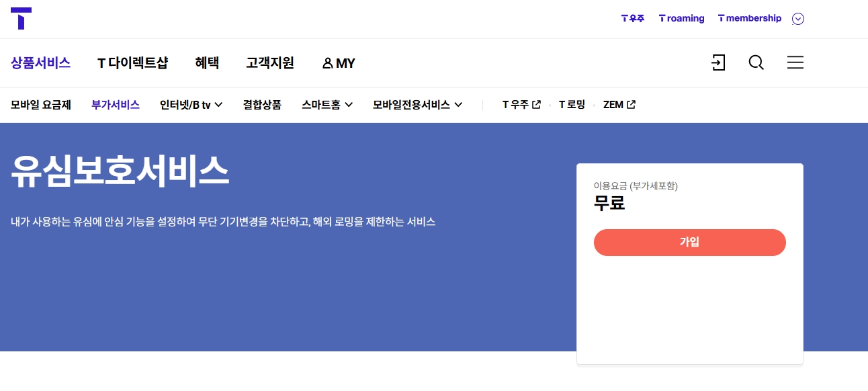Image resolution: width=868 pixels, height=391 pixels.
Task: Open the search function via magnifier icon
Action: 756,62
